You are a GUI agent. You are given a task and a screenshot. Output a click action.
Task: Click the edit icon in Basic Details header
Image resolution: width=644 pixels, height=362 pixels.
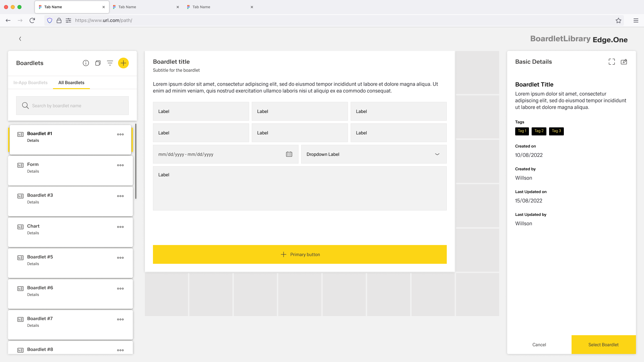(624, 62)
